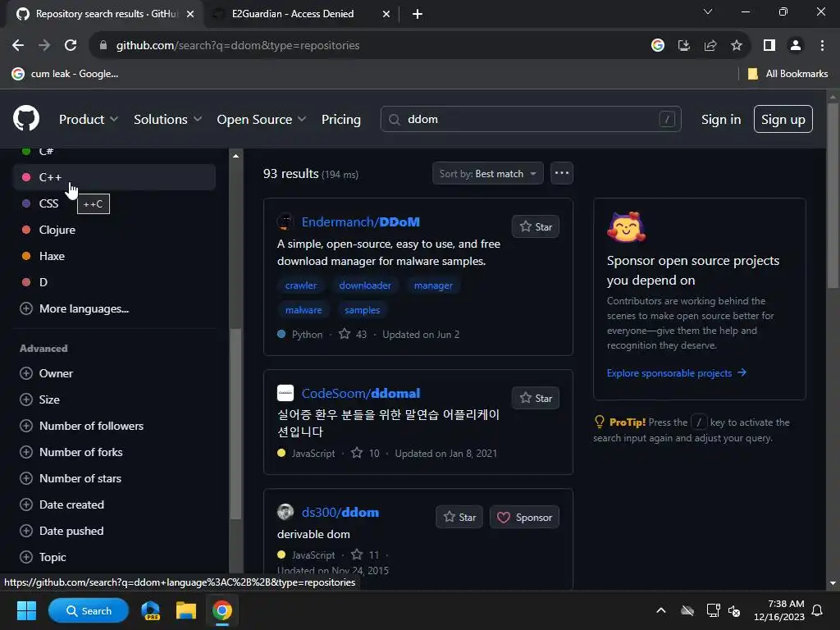Click the Sign up button

(x=783, y=119)
